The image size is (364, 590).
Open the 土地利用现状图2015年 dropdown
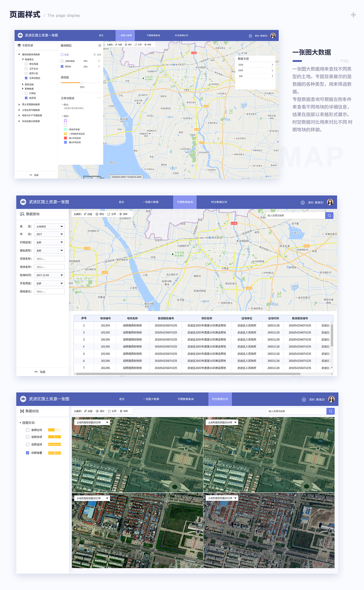[92, 423]
